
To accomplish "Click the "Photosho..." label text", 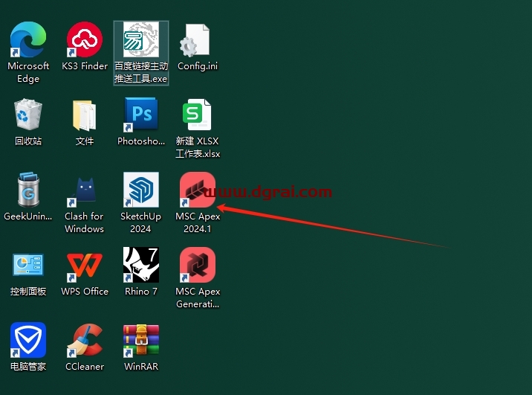I will click(141, 141).
